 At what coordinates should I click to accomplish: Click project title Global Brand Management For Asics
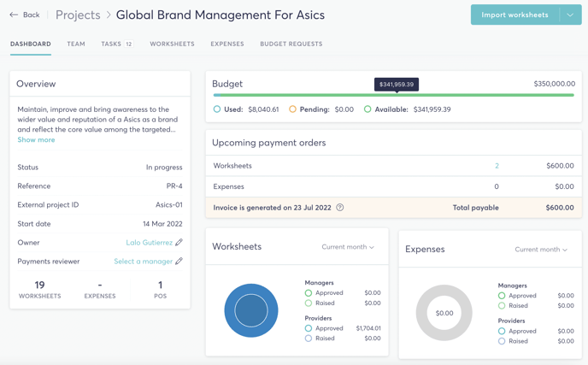tap(220, 15)
